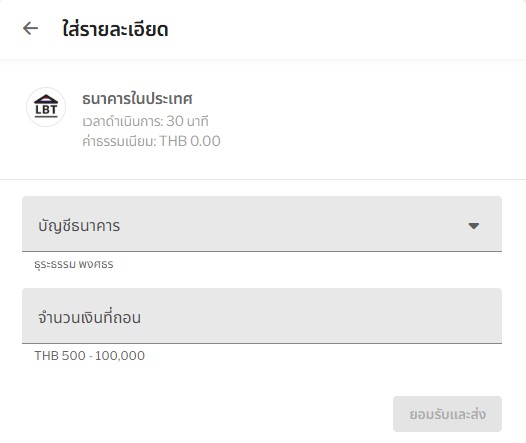Image resolution: width=526 pixels, height=443 pixels.
Task: Select the ธนาคารในประเทศ method heading
Action: (137, 99)
